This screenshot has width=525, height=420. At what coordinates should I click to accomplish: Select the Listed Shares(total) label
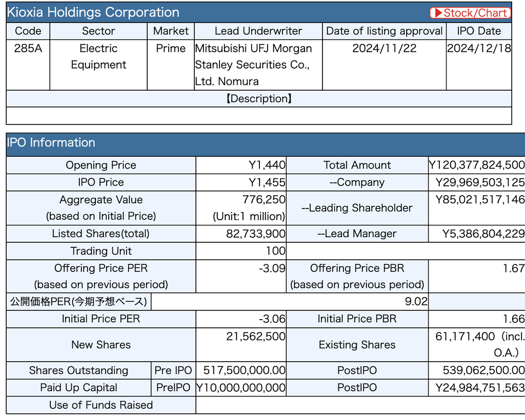[101, 234]
